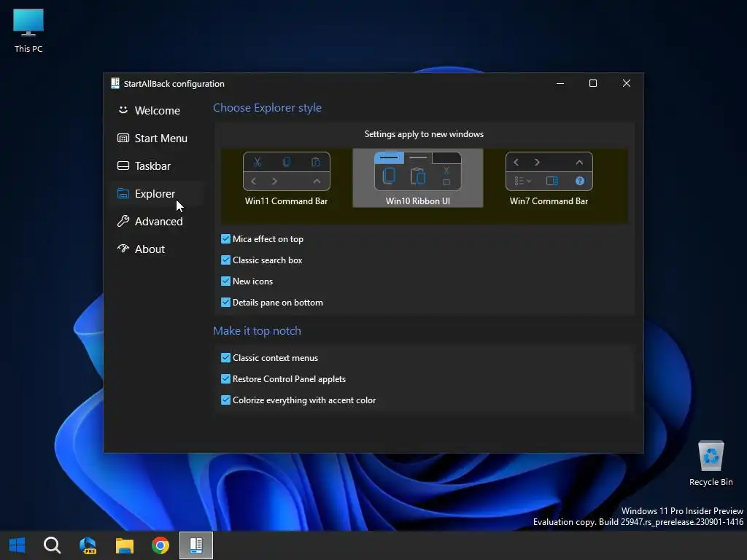Choose the Win7 Command Bar style

tap(549, 179)
